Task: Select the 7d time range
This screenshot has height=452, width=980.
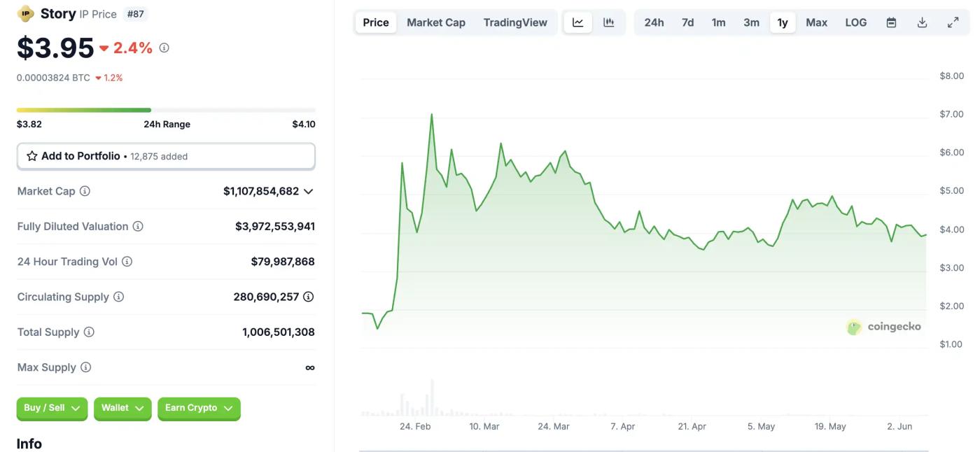Action: [x=687, y=22]
